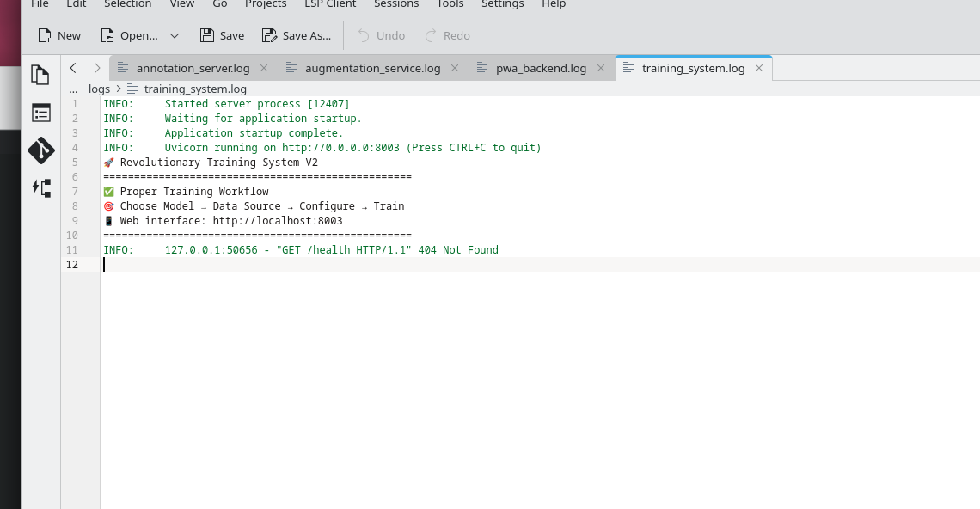Open the View menu
This screenshot has width=980, height=509.
[182, 3]
